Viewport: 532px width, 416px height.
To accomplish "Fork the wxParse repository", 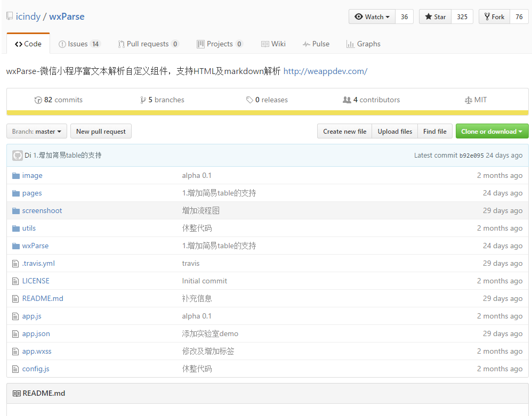I will point(494,17).
